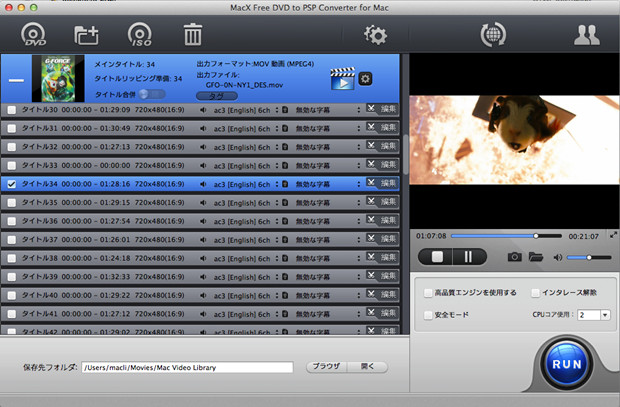This screenshot has height=407, width=620.
Task: Open the snapshot folder icon
Action: [535, 257]
